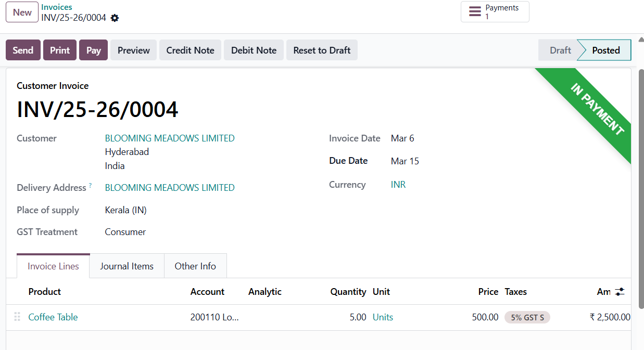Screen dimensions: 644x350
Task: Open the Other Info tab
Action: [x=195, y=266]
